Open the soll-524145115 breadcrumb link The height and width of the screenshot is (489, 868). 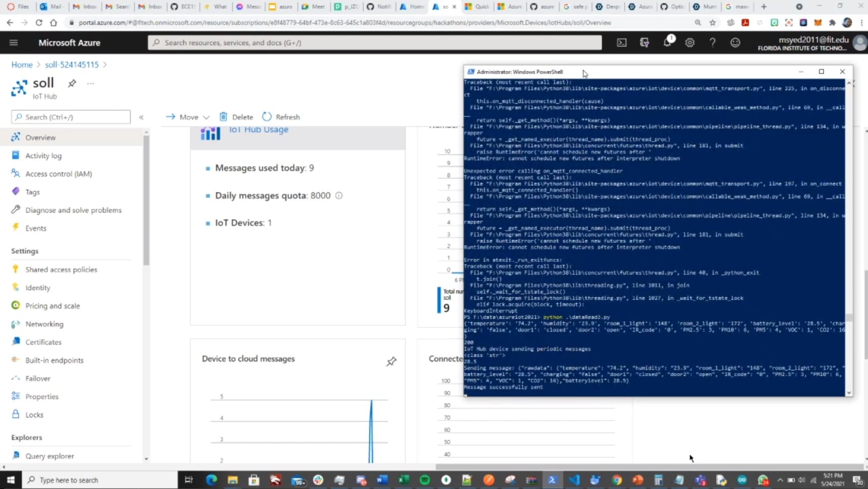(x=72, y=64)
